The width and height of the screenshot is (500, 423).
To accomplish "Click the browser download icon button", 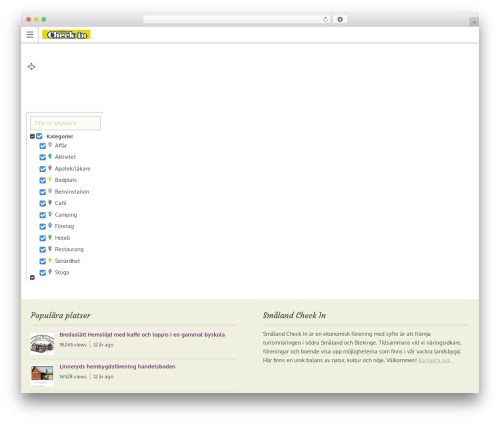I will coord(340,19).
